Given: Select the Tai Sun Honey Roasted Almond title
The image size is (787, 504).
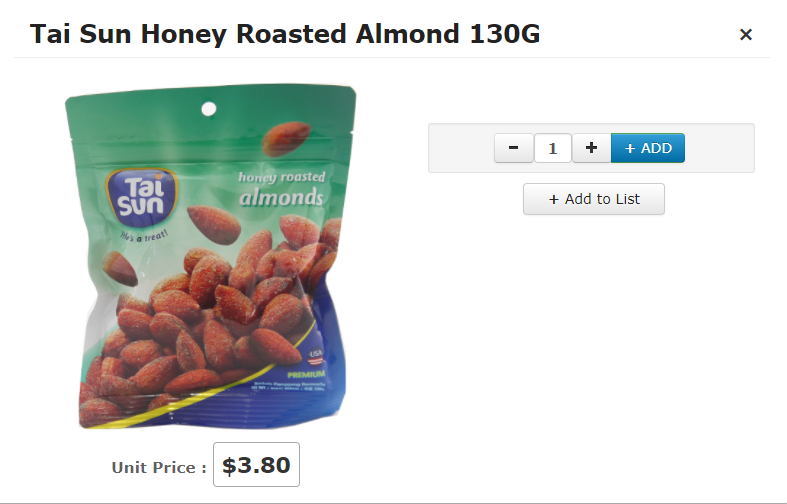Looking at the screenshot, I should click(x=285, y=34).
